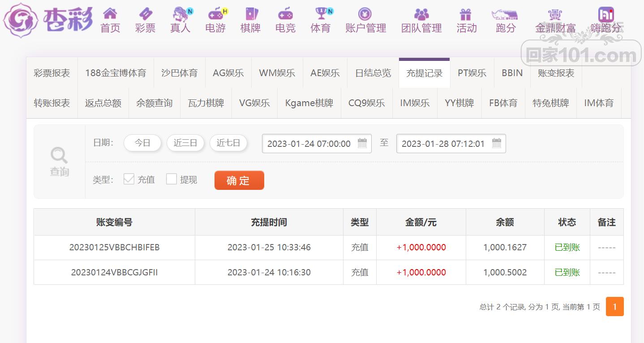Open the 团队管理 group icon

421,13
